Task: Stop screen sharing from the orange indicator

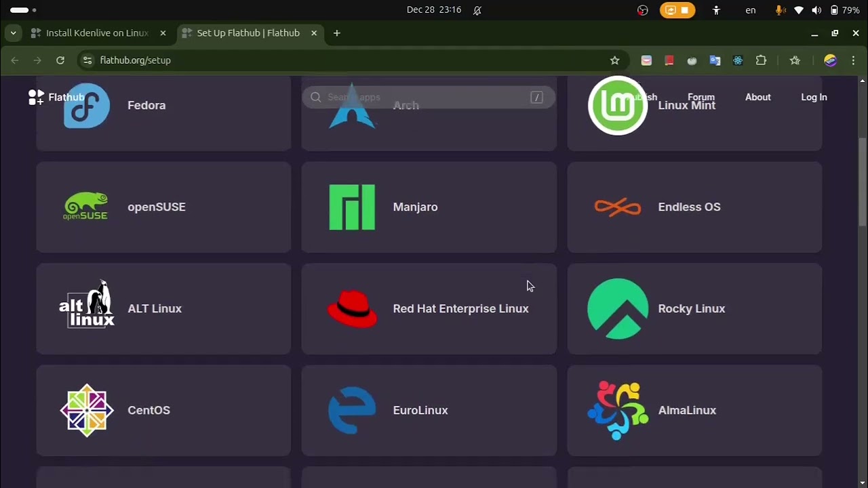Action: pos(677,10)
